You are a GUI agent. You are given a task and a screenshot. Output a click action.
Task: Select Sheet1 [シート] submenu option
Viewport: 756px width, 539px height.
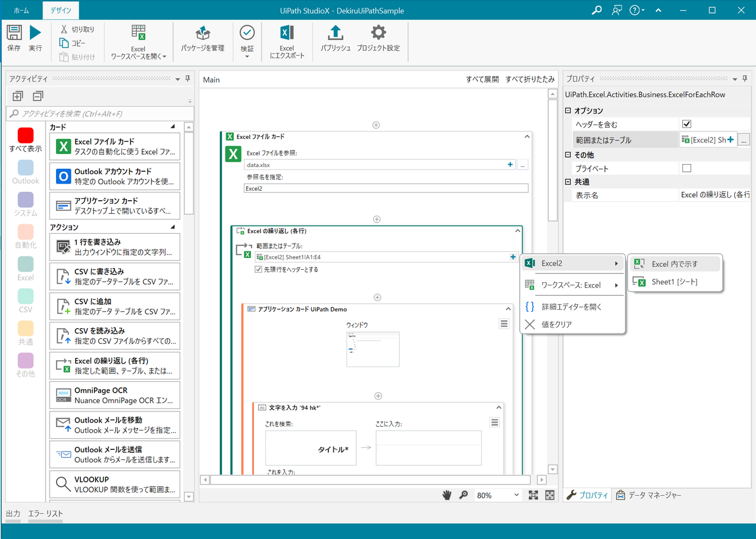click(x=675, y=282)
